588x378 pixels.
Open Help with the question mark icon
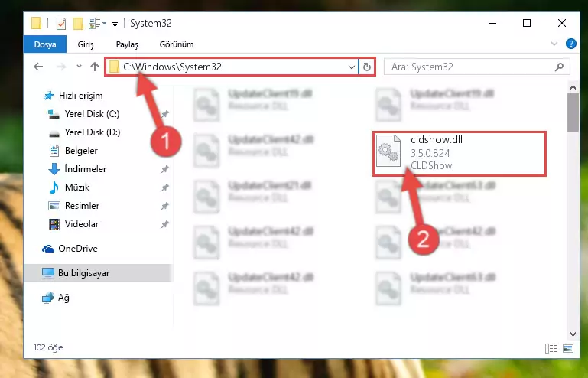(570, 44)
